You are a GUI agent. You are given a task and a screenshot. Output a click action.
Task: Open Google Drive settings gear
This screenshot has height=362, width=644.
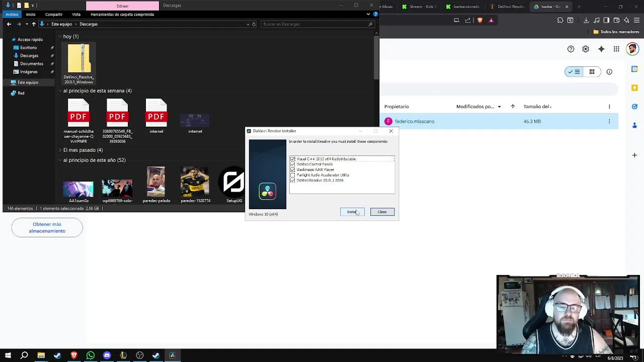point(586,49)
